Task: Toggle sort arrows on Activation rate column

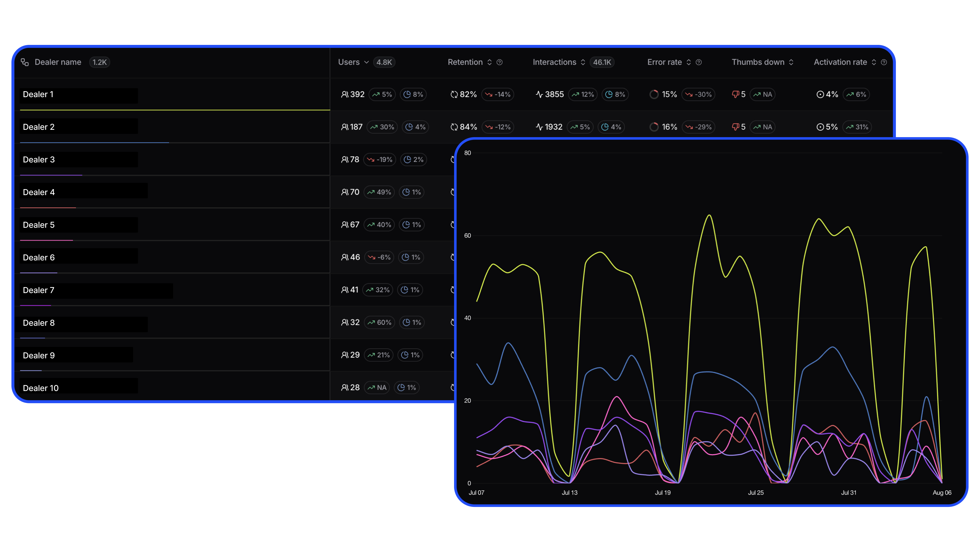Action: coord(874,62)
